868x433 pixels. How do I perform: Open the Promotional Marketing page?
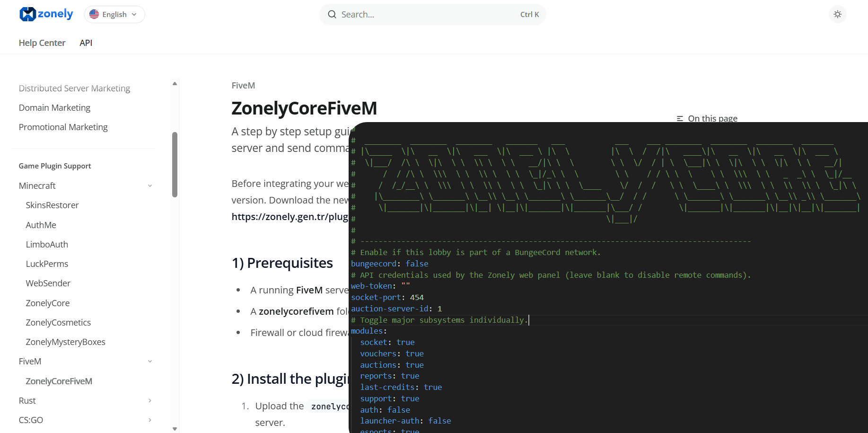tap(63, 127)
